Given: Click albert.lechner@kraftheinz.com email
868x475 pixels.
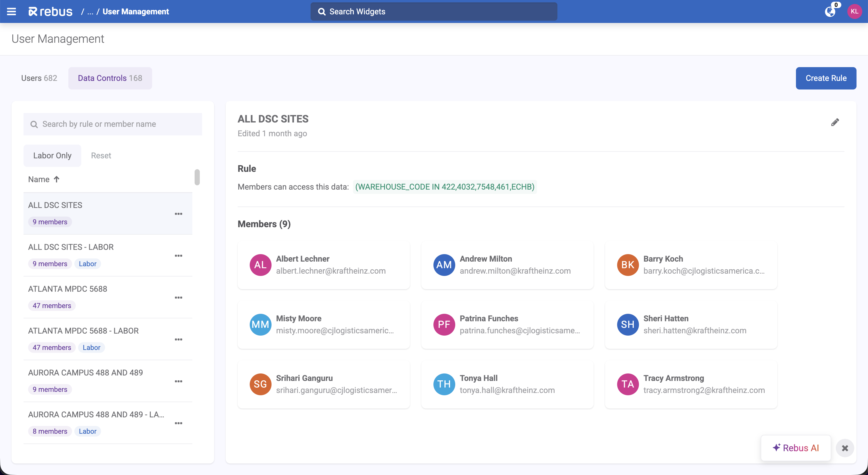Looking at the screenshot, I should click(331, 271).
